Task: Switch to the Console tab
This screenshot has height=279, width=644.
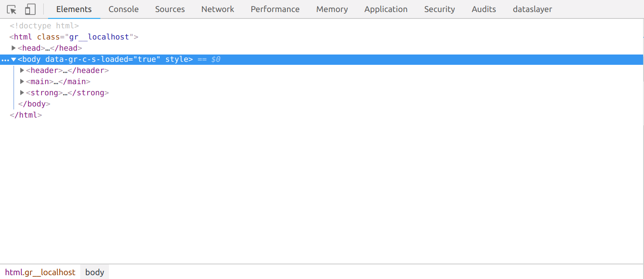Action: 123,9
